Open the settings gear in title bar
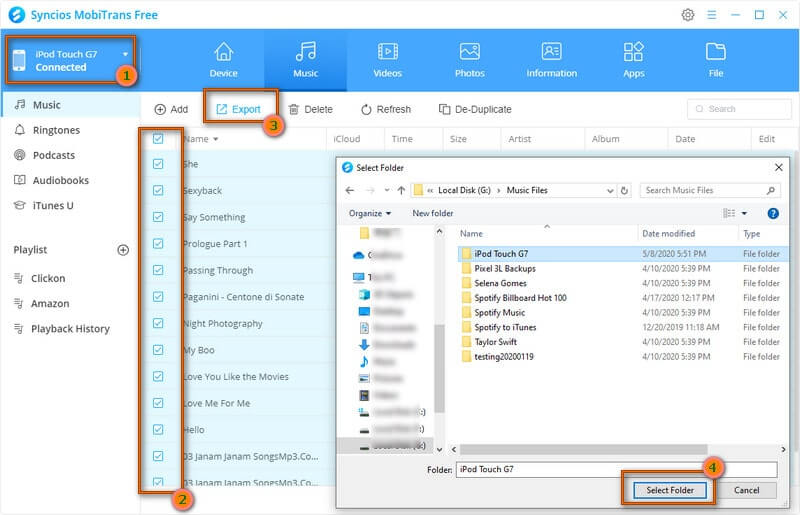Screen dimensions: 800x515 click(687, 15)
